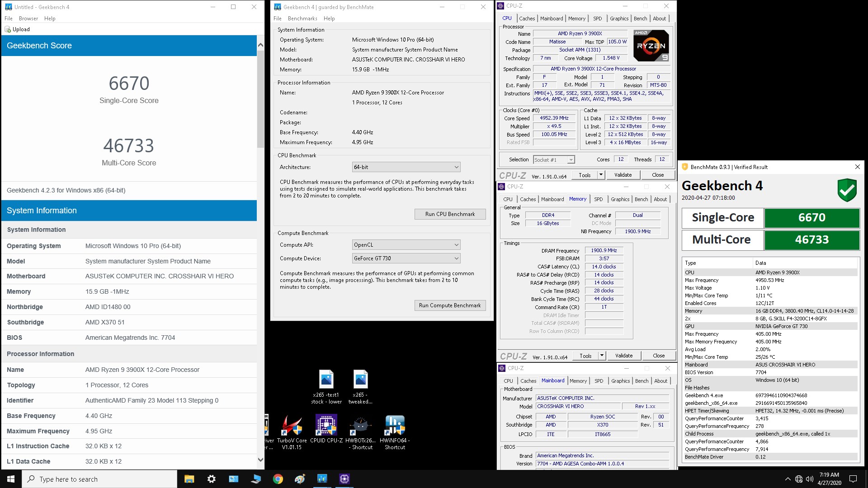
Task: Expand Tools arrow in top CPU-Z window
Action: [601, 175]
